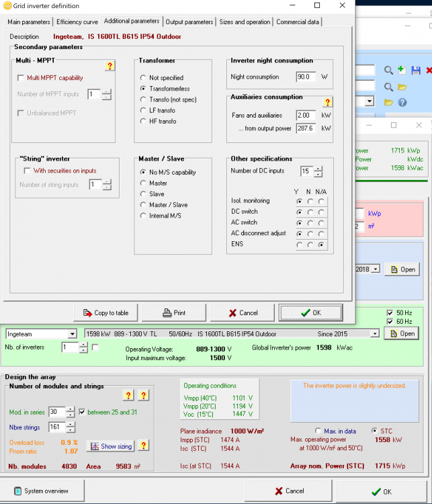Enable Multi MPPT capability checkbox
Image resolution: width=432 pixels, height=504 pixels.
[21, 78]
